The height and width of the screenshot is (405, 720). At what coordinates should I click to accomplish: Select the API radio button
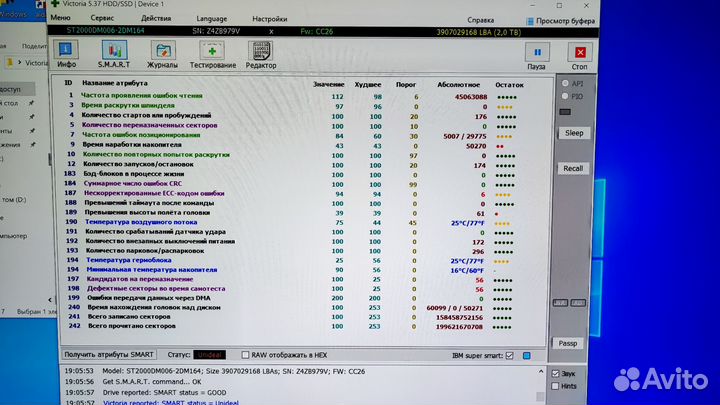[565, 83]
